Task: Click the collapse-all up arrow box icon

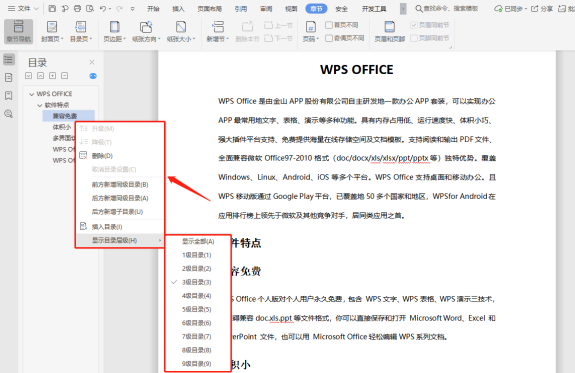Action: 41,76
